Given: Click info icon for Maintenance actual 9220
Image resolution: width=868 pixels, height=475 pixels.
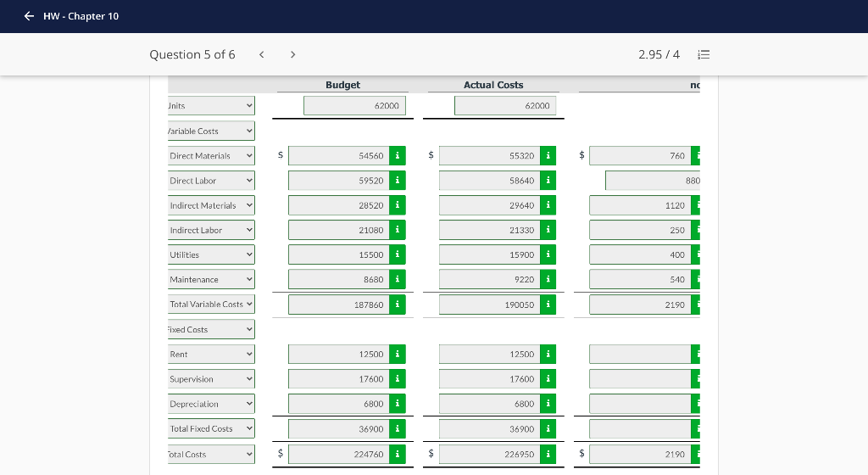Looking at the screenshot, I should pos(548,280).
